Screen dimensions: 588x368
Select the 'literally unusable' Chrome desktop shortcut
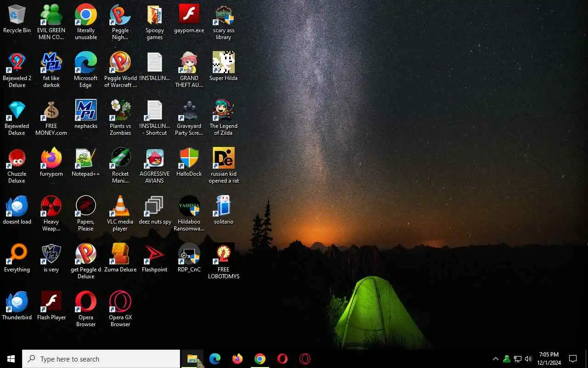click(x=86, y=22)
